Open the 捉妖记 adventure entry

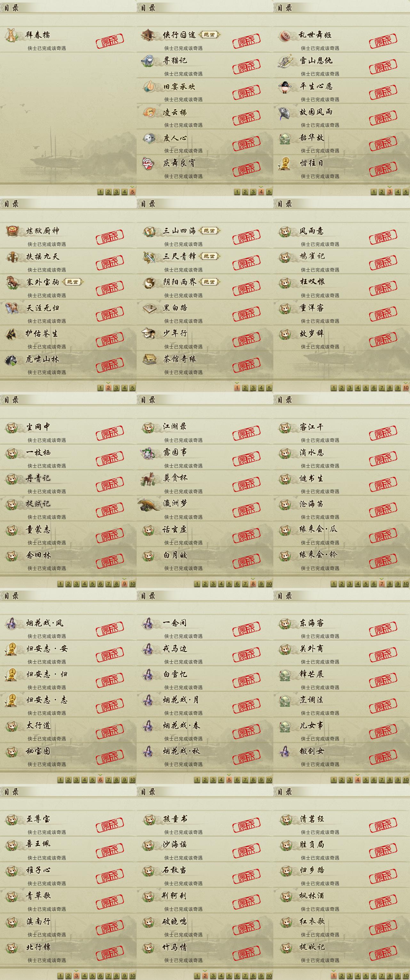coord(342,952)
